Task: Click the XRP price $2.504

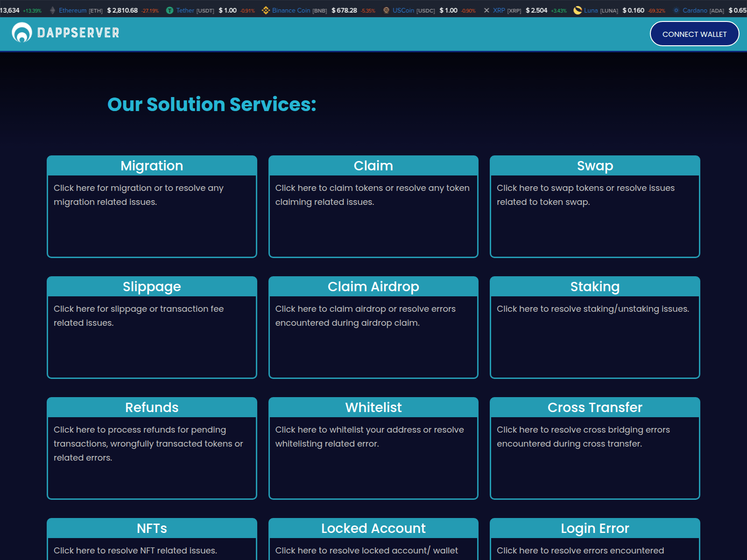Action: [x=536, y=10]
